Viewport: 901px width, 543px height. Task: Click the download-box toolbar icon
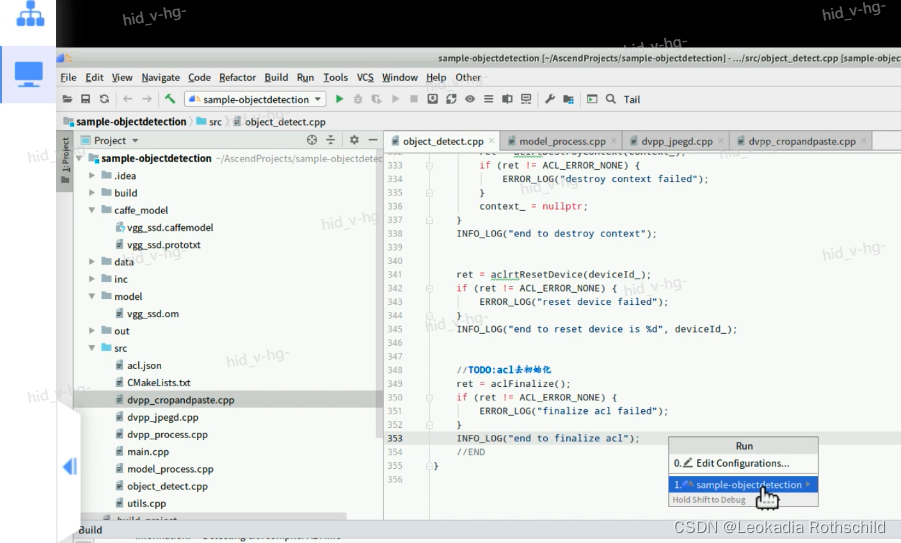pos(433,99)
